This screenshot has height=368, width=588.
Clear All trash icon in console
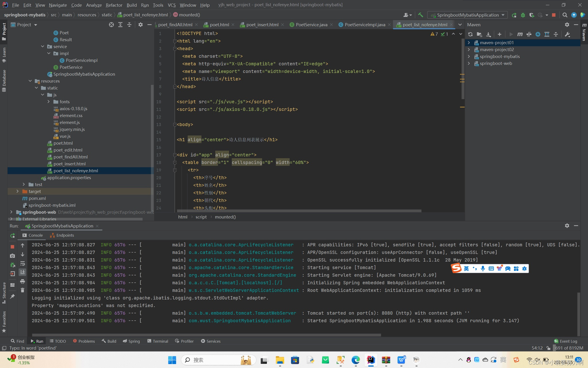point(22,290)
